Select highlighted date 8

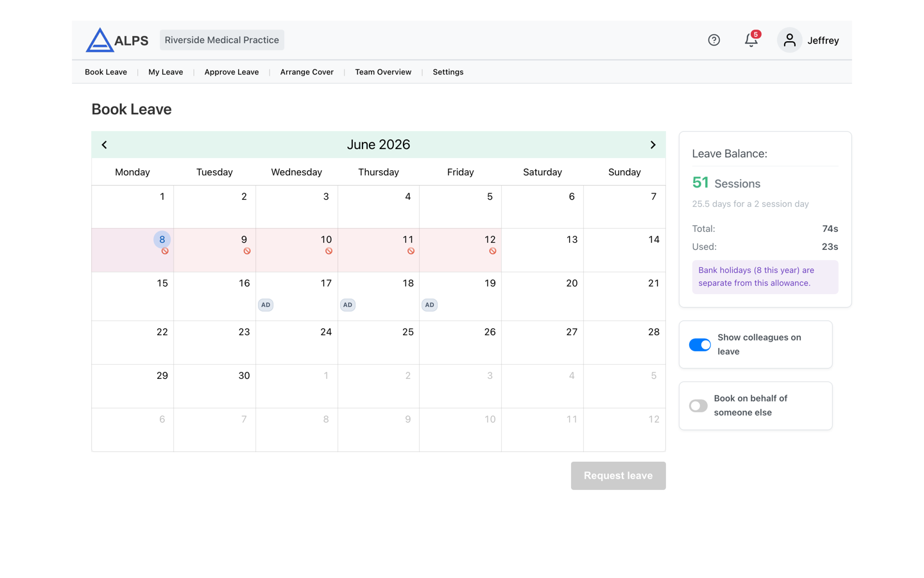tap(162, 240)
